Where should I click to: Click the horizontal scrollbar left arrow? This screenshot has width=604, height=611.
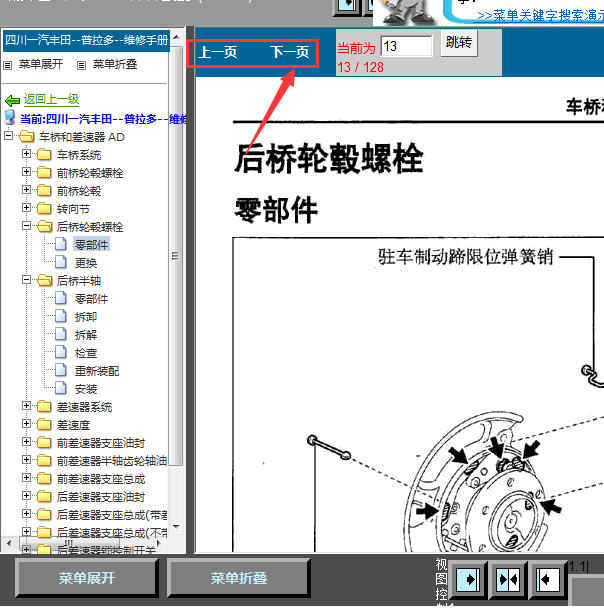tap(9, 543)
